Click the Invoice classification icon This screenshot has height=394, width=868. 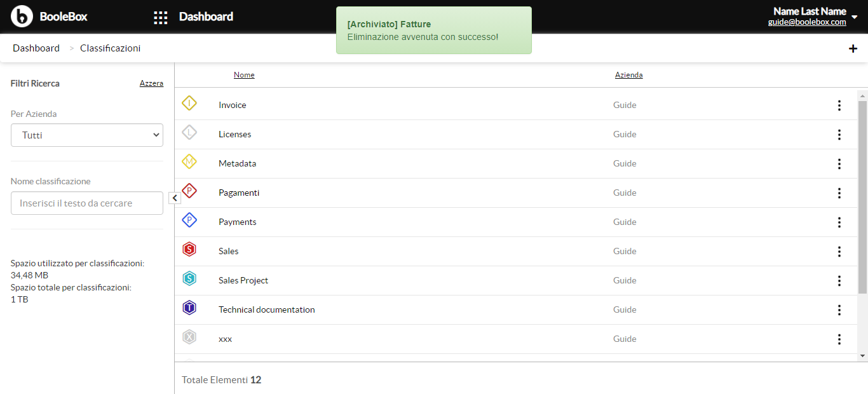pyautogui.click(x=189, y=103)
